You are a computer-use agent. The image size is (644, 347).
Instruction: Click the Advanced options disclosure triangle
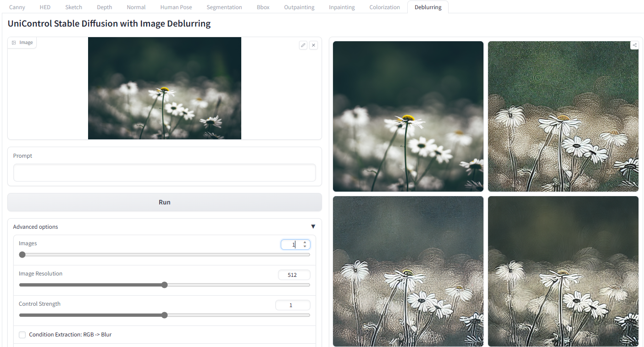pos(313,226)
